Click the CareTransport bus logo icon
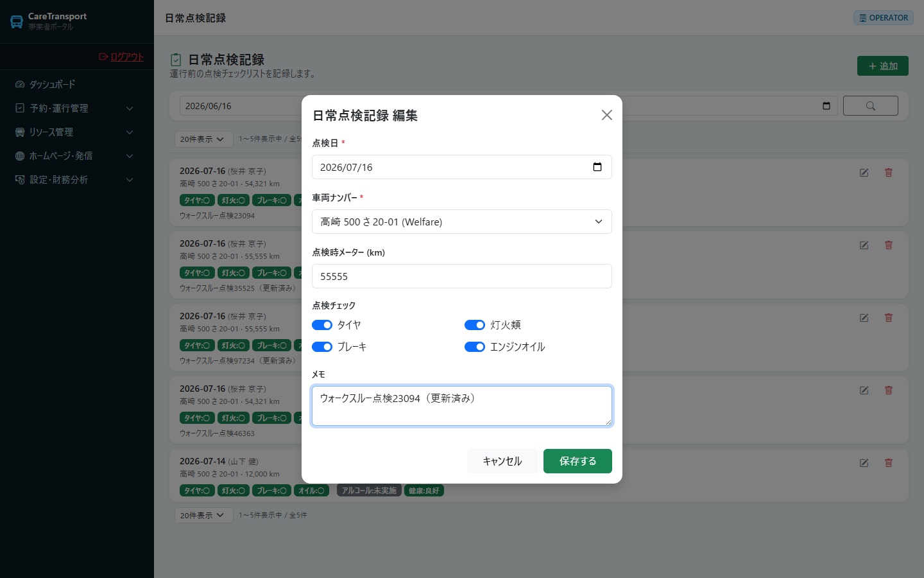This screenshot has width=924, height=578. click(x=17, y=22)
